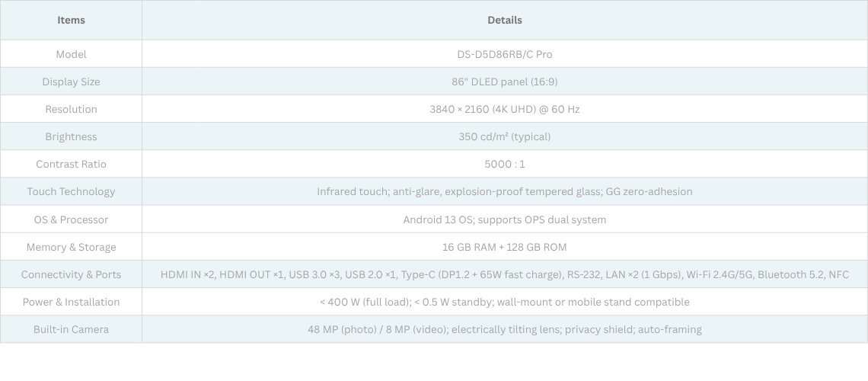Select the "Contrast Ratio" label
Image resolution: width=868 pixels, height=381 pixels.
click(x=71, y=164)
